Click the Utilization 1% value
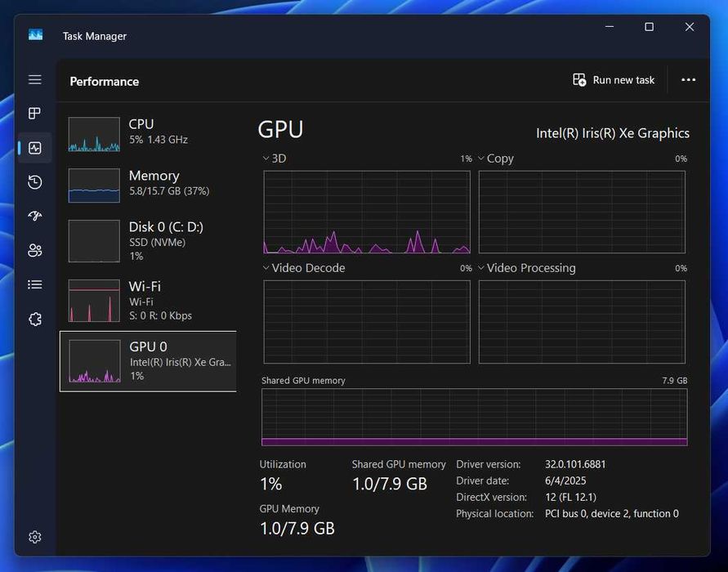Image resolution: width=728 pixels, height=572 pixels. pyautogui.click(x=271, y=485)
